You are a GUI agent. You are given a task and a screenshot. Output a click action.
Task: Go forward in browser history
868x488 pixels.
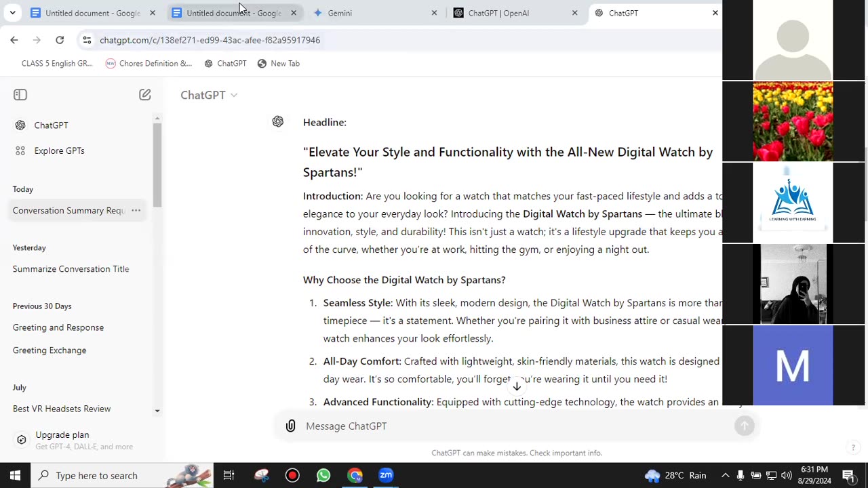pyautogui.click(x=37, y=40)
